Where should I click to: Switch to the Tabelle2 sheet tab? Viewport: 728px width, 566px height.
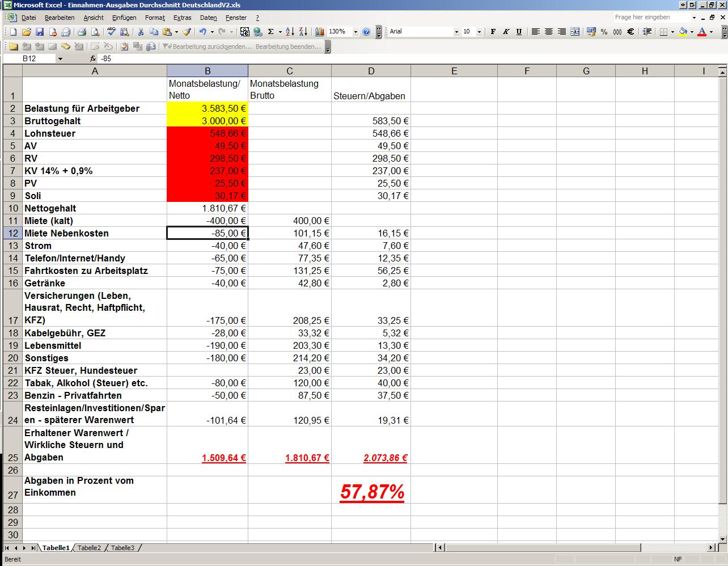click(89, 548)
